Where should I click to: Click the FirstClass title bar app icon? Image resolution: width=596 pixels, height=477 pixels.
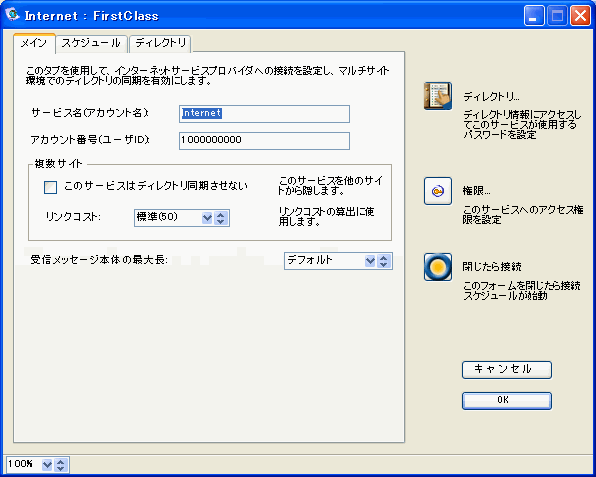point(13,14)
